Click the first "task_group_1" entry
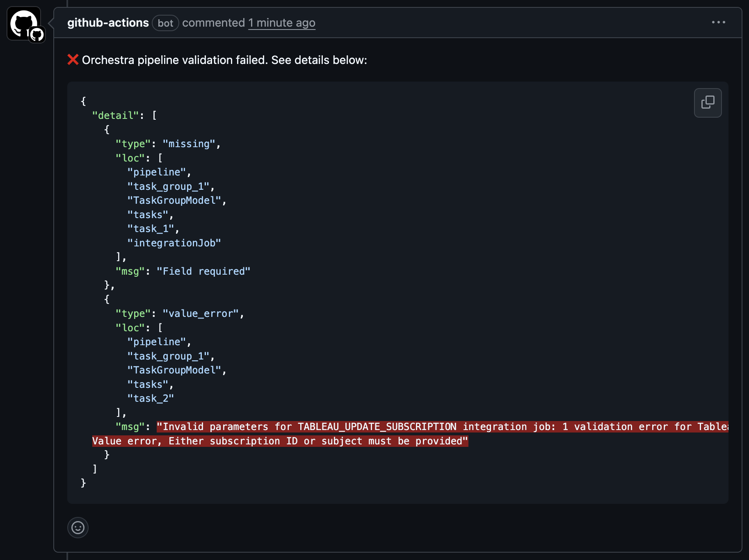The height and width of the screenshot is (560, 749). click(x=170, y=186)
